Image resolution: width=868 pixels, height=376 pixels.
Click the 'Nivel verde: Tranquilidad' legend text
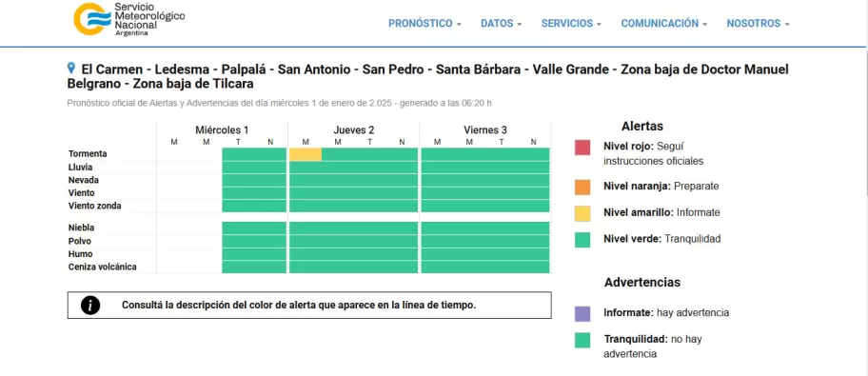(662, 239)
